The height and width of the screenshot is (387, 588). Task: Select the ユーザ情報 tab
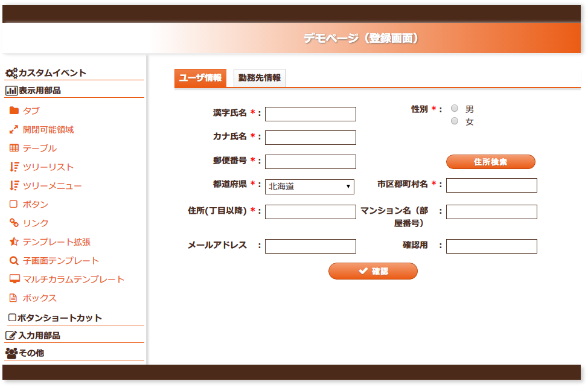click(x=200, y=78)
